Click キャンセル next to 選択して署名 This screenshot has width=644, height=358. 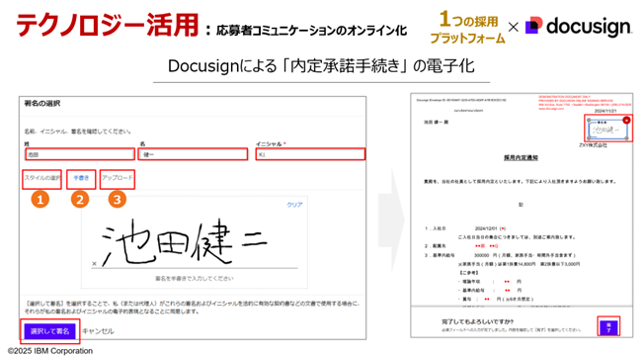click(98, 331)
